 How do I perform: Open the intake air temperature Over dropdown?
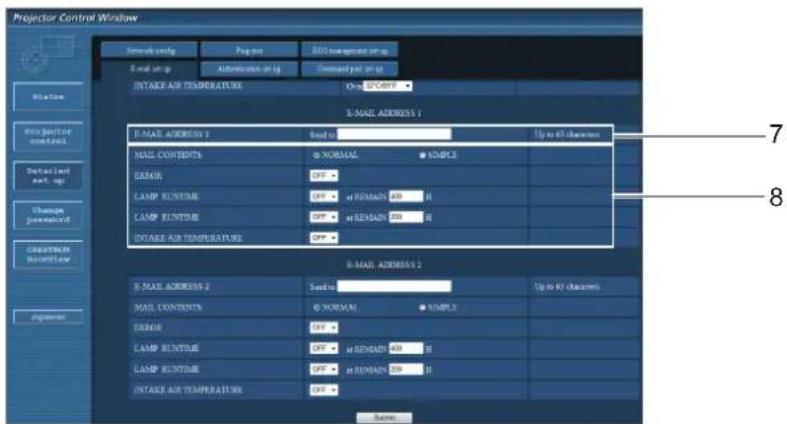pyautogui.click(x=387, y=86)
